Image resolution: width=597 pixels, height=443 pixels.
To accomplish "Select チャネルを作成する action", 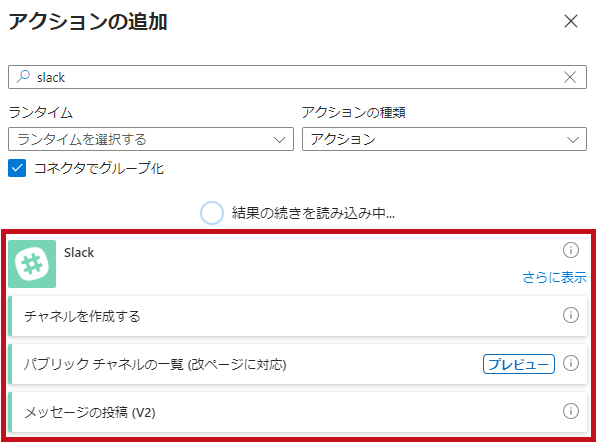I will (297, 316).
